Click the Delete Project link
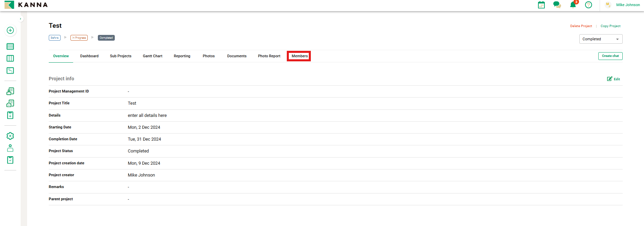Screen dimensions: 644x226 pyautogui.click(x=581, y=26)
